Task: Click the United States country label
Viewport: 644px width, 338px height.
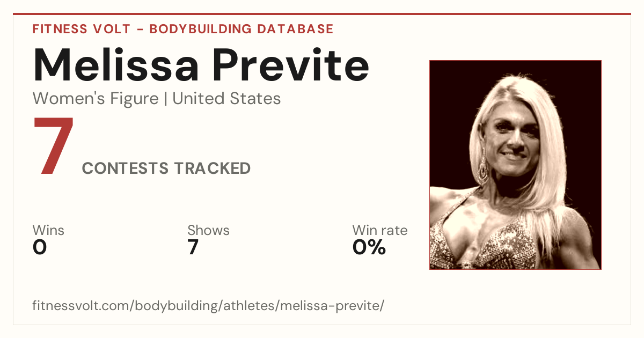Action: point(226,99)
